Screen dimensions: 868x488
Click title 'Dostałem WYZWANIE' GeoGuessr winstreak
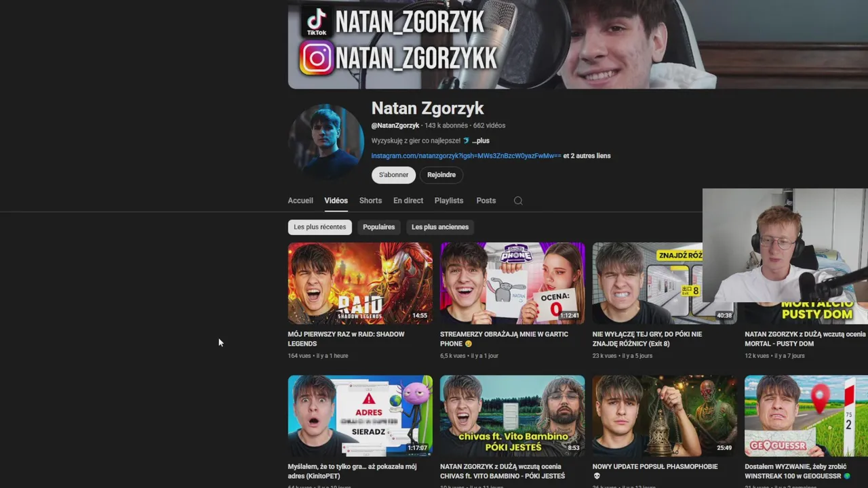tap(797, 471)
